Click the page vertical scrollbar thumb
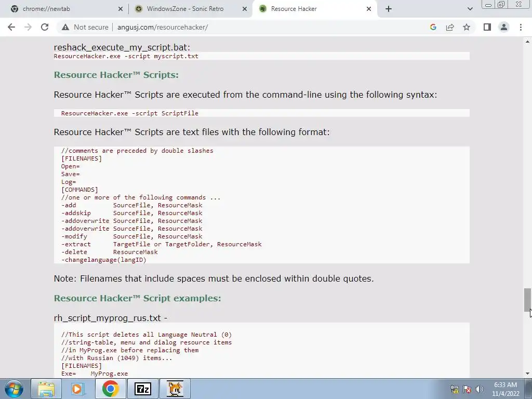This screenshot has height=399, width=532. pos(527,300)
